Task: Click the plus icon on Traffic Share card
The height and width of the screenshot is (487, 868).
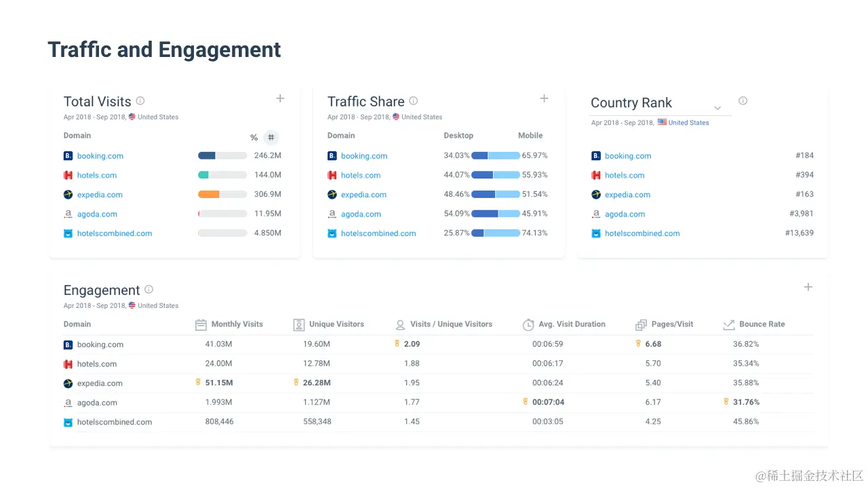Action: tap(544, 98)
